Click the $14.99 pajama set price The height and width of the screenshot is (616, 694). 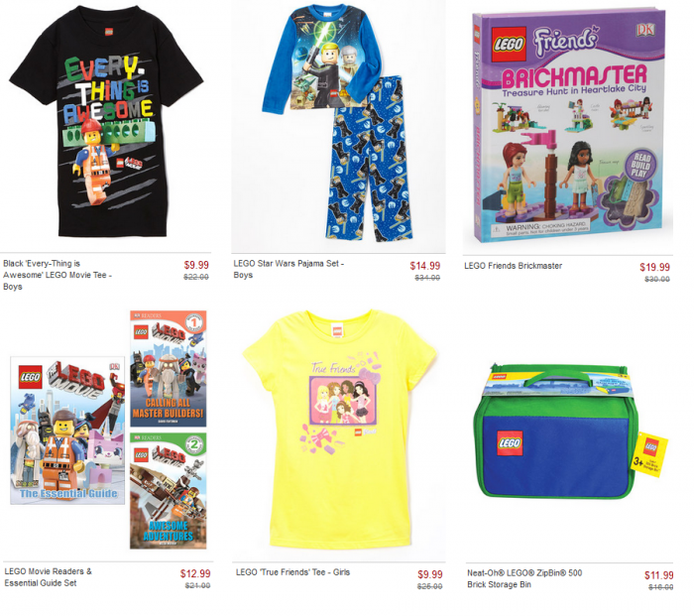click(425, 266)
